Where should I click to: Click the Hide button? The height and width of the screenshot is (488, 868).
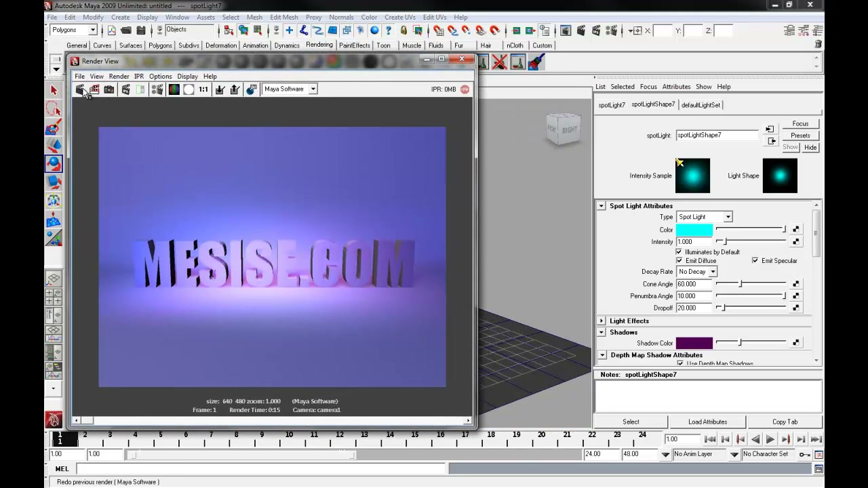[810, 147]
